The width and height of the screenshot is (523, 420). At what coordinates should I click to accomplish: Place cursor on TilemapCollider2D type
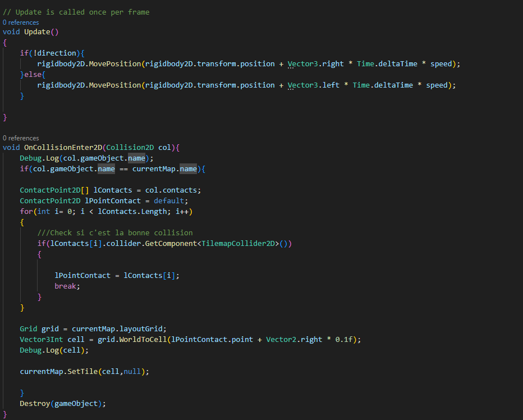pos(240,244)
